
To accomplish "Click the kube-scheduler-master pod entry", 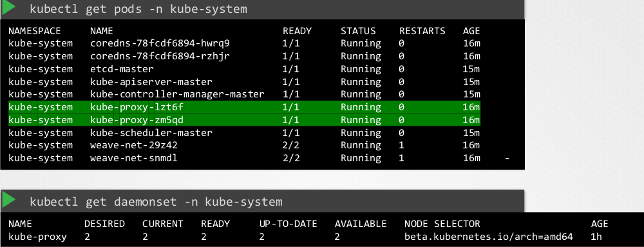I will 151,133.
